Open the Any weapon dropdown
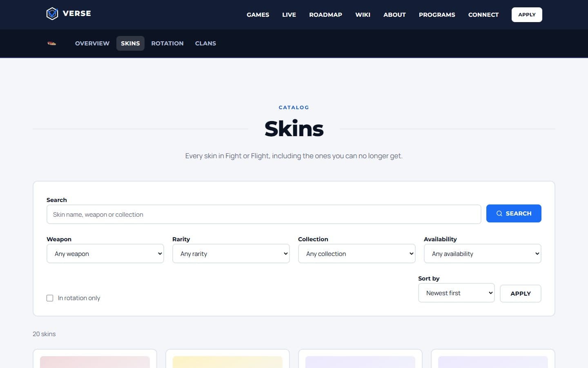 [105, 254]
